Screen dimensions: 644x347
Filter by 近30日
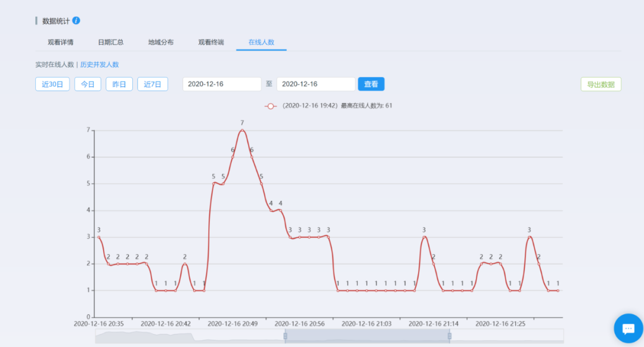click(52, 84)
